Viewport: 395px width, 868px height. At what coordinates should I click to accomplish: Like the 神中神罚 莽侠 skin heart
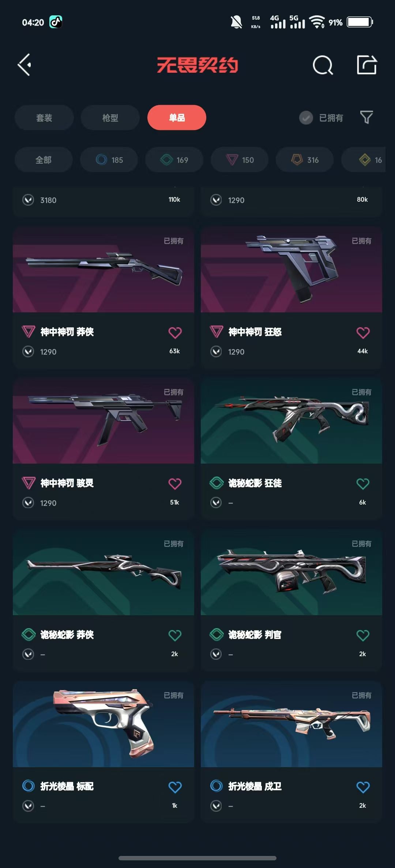tap(175, 332)
